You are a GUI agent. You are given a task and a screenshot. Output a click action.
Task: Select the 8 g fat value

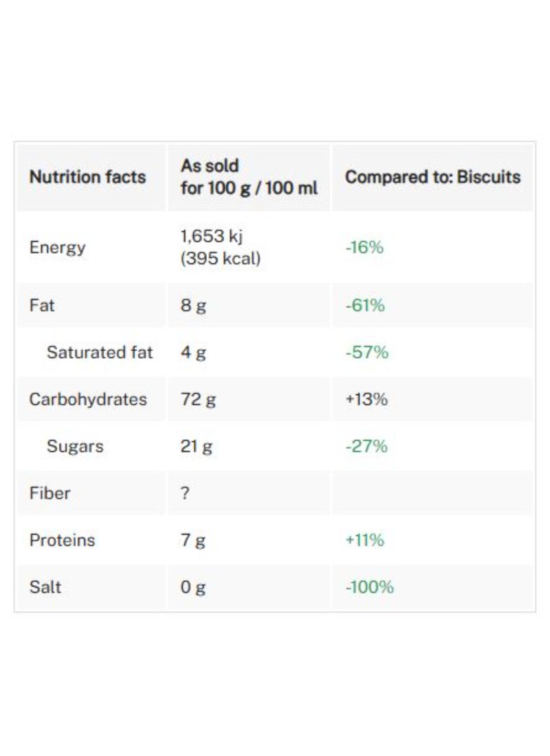[193, 305]
